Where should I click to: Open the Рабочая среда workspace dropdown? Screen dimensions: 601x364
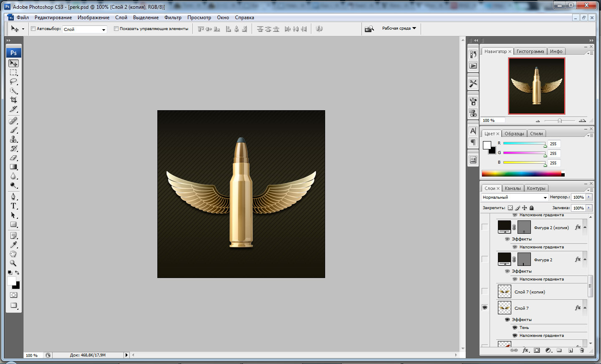[x=399, y=28]
